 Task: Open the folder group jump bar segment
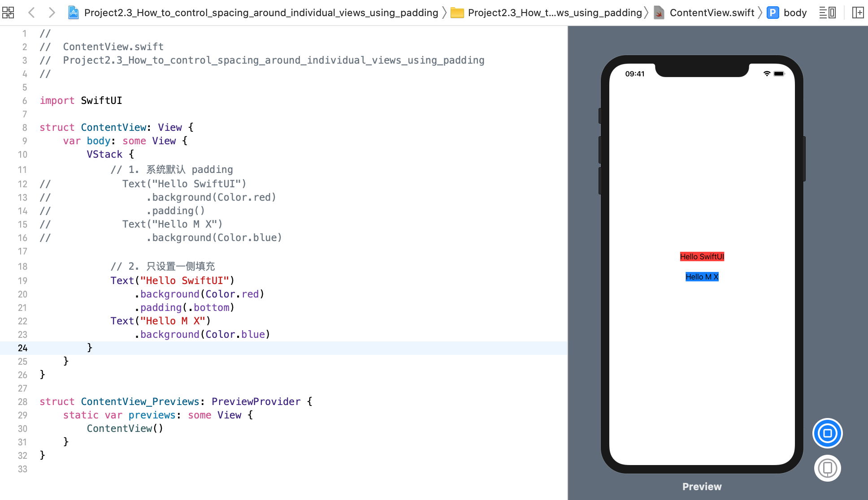555,13
